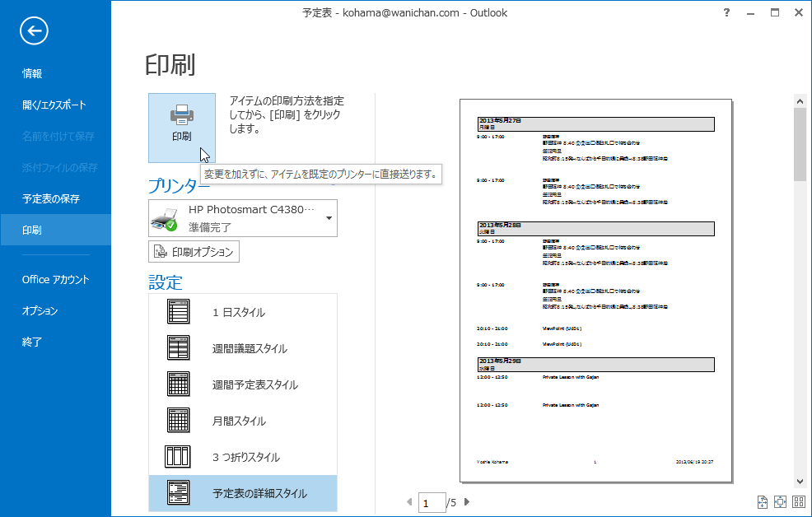Click preview scrollbar down arrow

[800, 482]
